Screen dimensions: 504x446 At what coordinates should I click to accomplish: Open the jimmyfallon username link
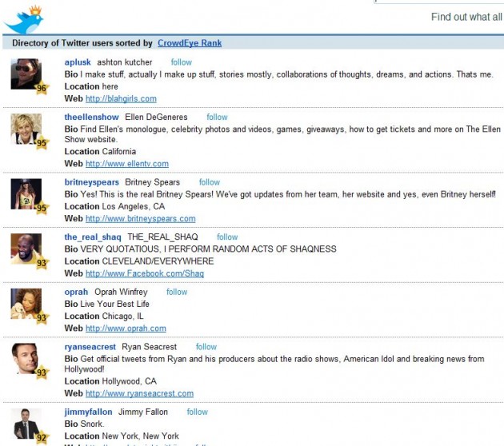click(88, 412)
